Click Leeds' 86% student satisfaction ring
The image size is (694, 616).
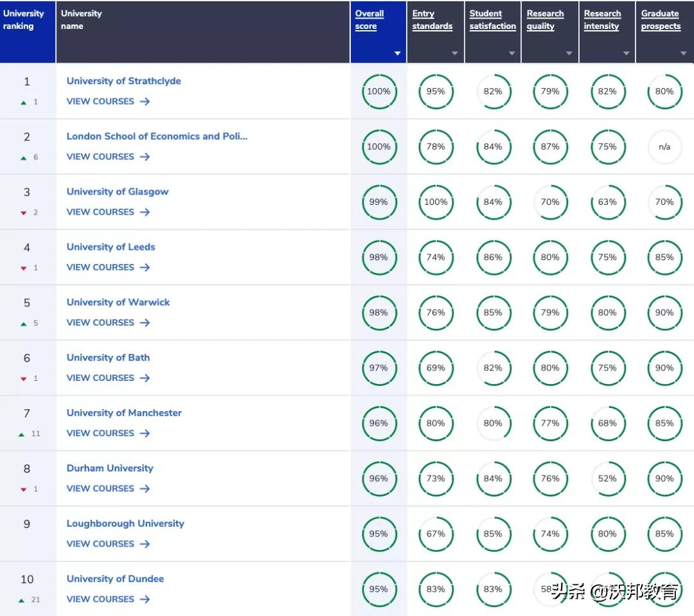(493, 258)
